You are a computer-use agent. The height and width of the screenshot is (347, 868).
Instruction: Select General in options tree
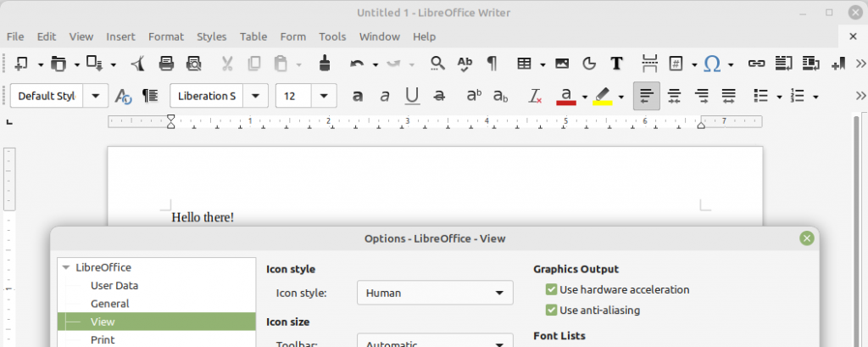[110, 304]
